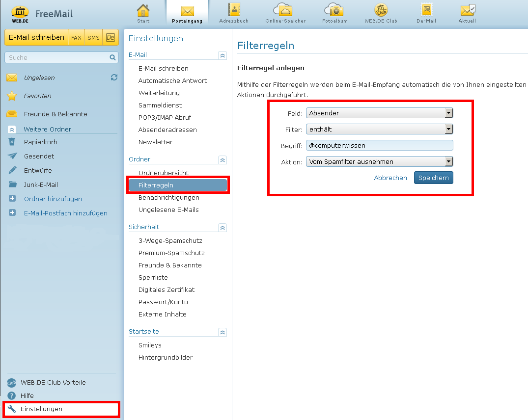Click the refresh icon next to Ungelesen
This screenshot has width=528, height=420.
coord(114,78)
